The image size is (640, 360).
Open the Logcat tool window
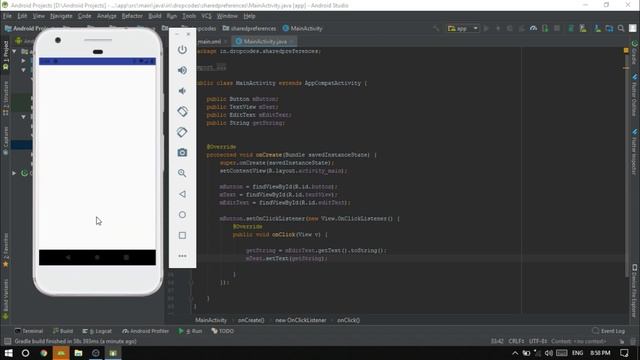point(97,331)
